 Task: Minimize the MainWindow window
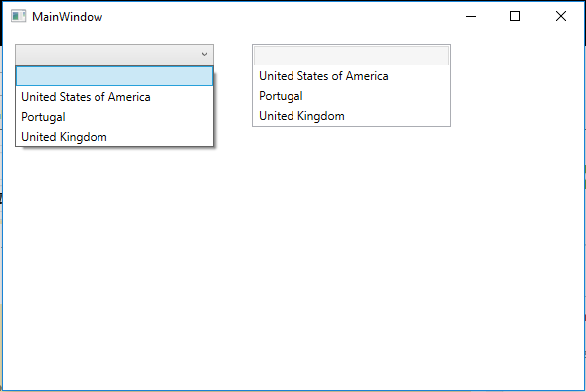pyautogui.click(x=471, y=16)
